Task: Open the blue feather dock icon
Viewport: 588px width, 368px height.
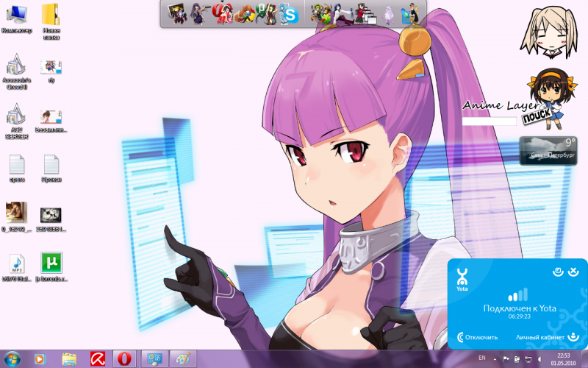Action: click(x=410, y=14)
